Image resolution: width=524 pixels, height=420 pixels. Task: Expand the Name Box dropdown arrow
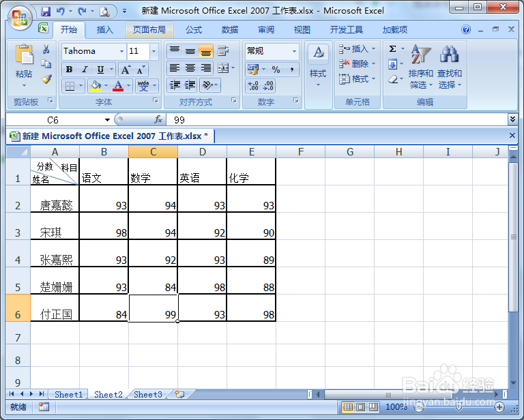107,120
